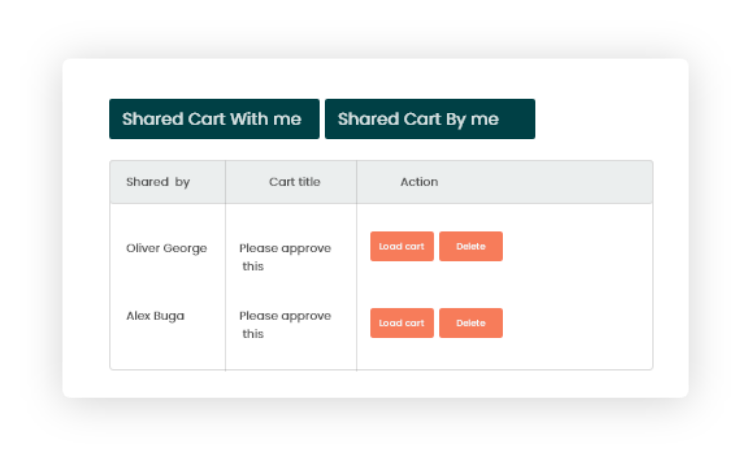This screenshot has height=464, width=751.
Task: Click the word 'this' in Alex Buga's title
Action: tap(253, 334)
